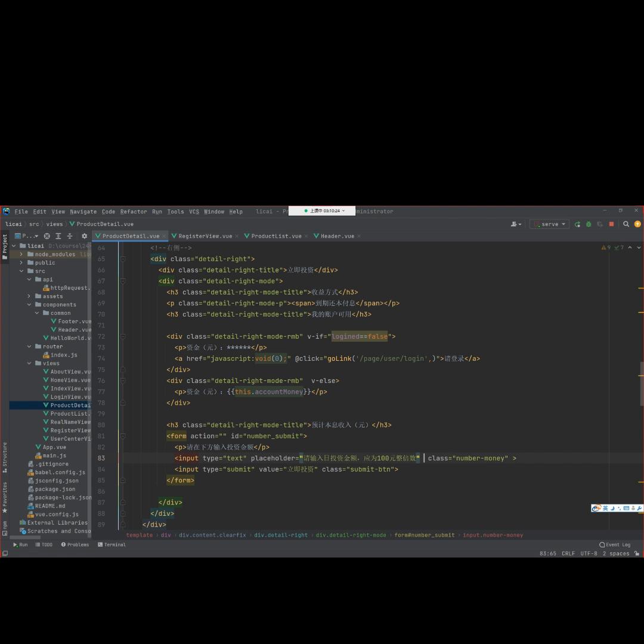
Task: Select index.js in the router folder
Action: pyautogui.click(x=63, y=355)
